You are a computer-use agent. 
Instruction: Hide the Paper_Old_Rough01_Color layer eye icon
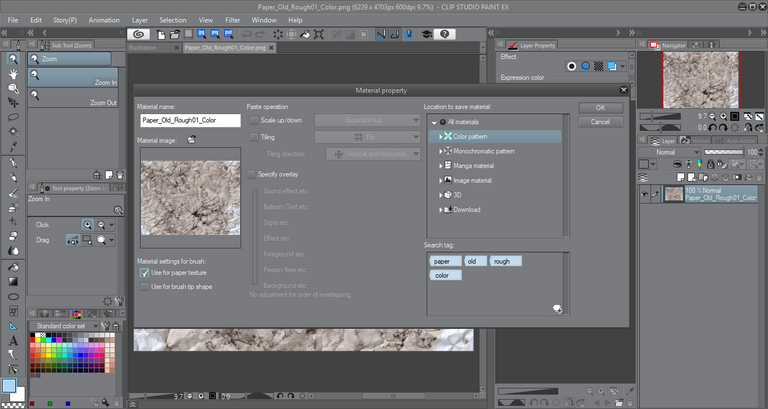pos(645,194)
